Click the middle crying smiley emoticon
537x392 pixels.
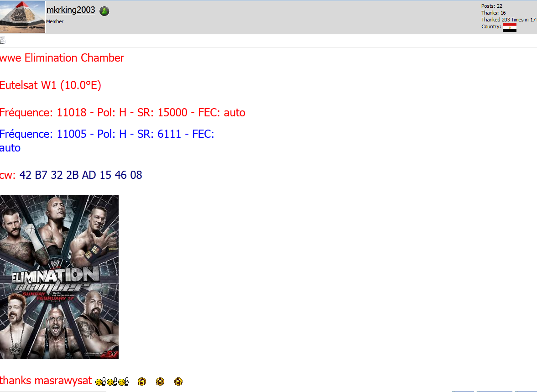coord(160,382)
